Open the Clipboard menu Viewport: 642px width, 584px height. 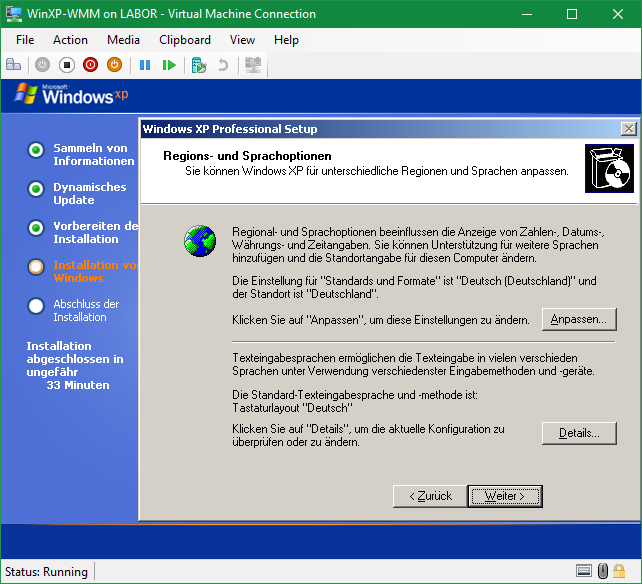point(185,40)
